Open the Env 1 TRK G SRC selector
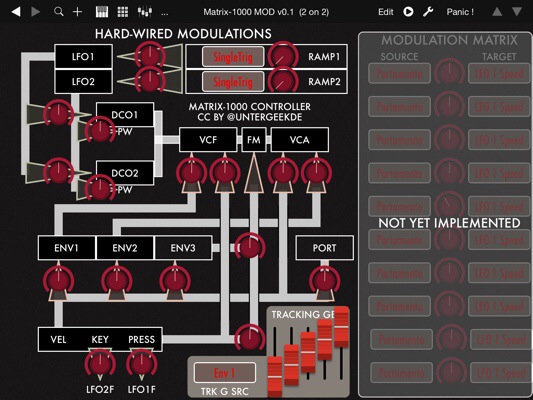533x400 pixels. tap(224, 373)
